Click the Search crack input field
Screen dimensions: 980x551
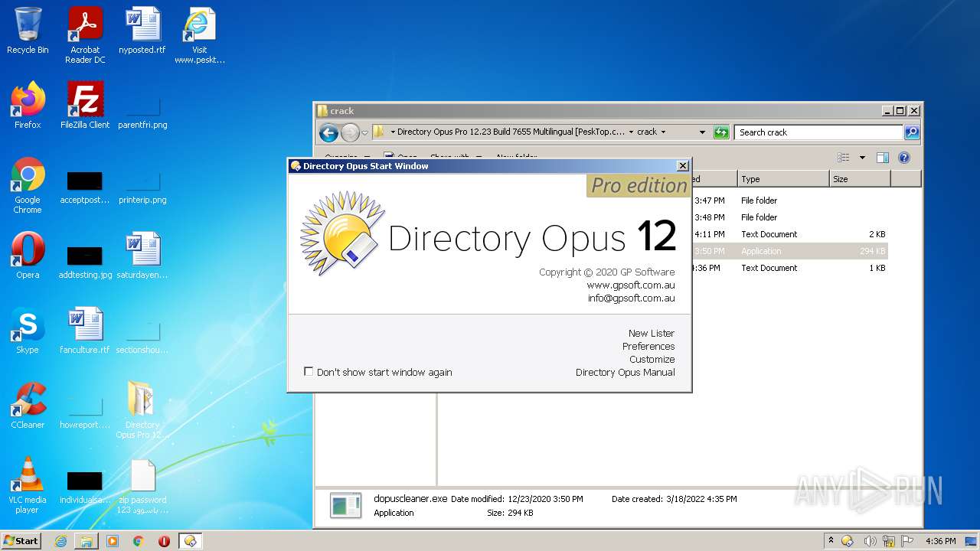818,132
